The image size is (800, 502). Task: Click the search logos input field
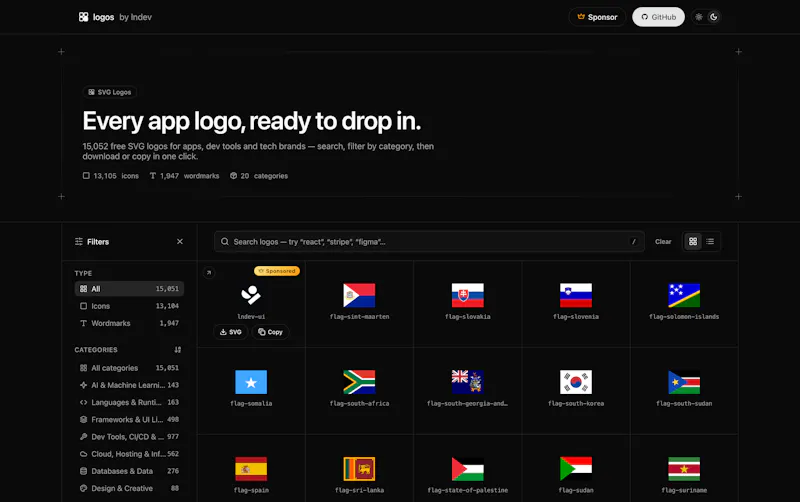click(x=429, y=241)
